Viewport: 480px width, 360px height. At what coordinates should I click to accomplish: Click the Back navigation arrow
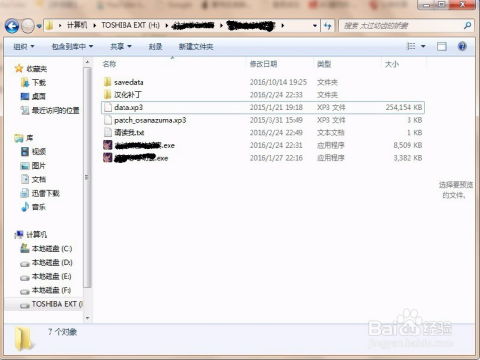pos(12,26)
